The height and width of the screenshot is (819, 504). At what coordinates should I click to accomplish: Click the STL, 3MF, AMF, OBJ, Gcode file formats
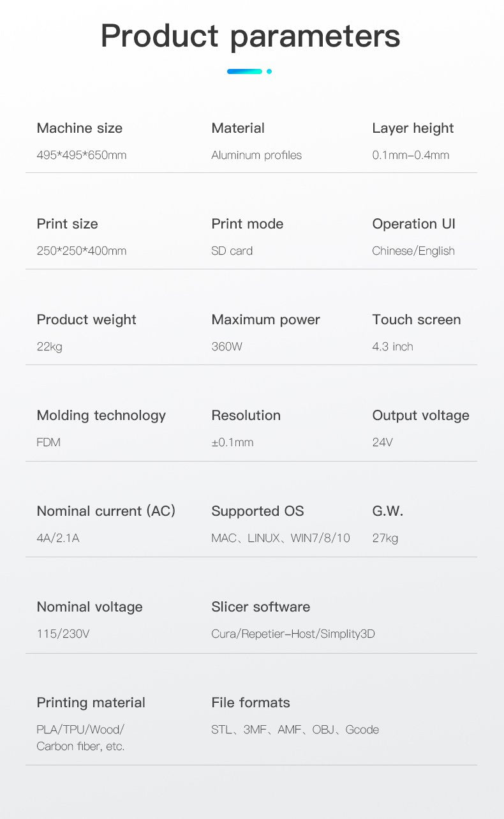tap(295, 730)
